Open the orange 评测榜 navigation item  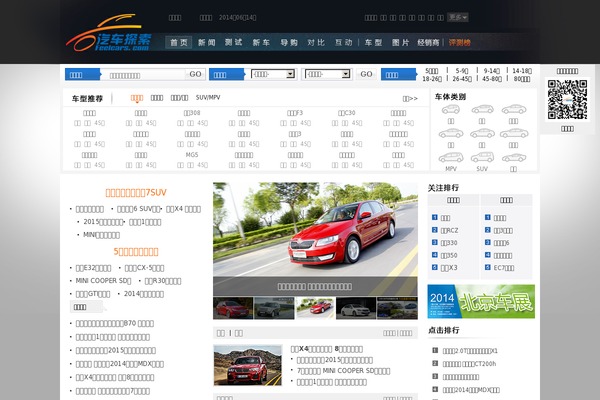point(460,42)
